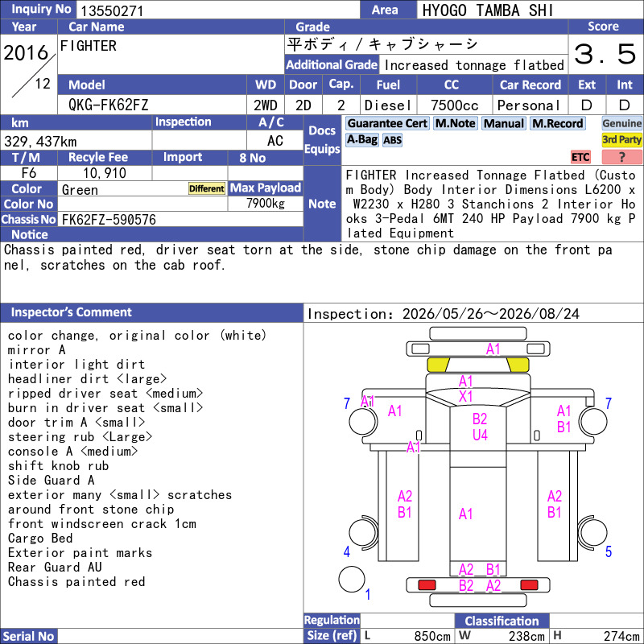644x644 pixels.
Task: Click the red question mark badge
Action: click(621, 157)
